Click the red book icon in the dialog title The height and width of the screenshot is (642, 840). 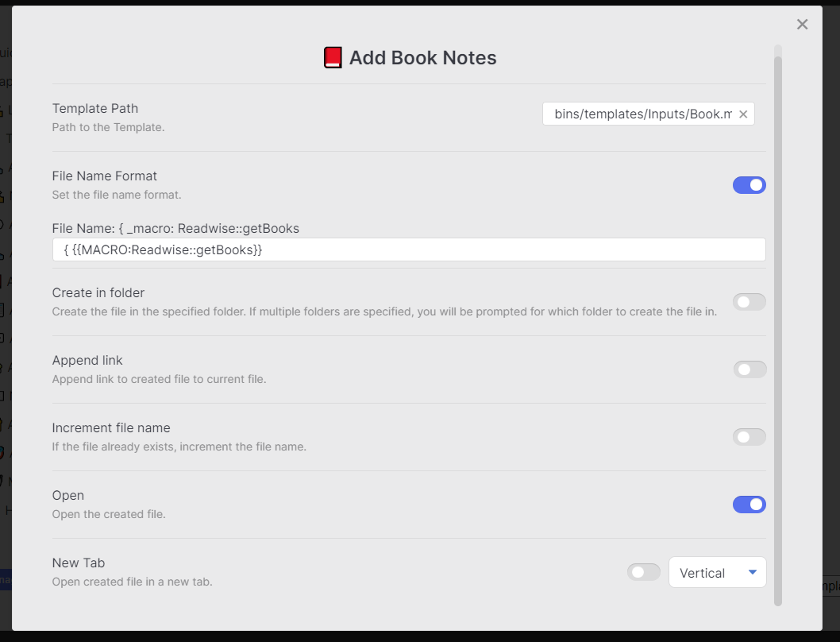[x=333, y=56]
